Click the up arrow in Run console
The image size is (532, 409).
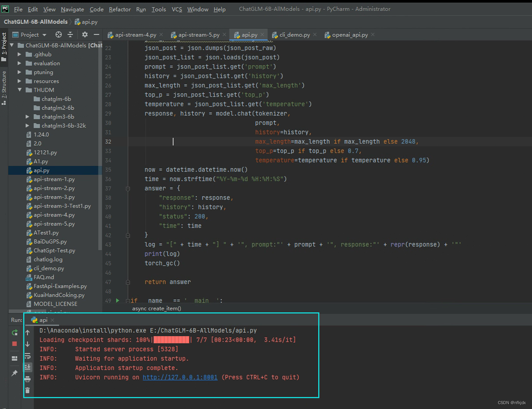point(27,332)
